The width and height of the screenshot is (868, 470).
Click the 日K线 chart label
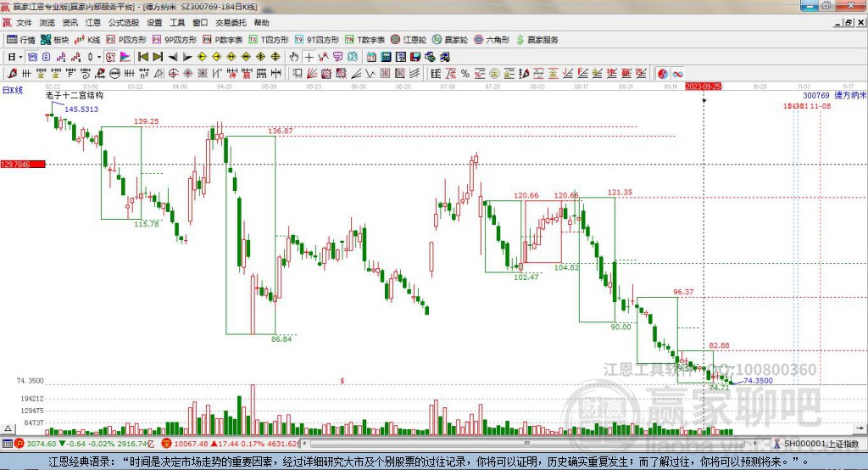[x=13, y=90]
